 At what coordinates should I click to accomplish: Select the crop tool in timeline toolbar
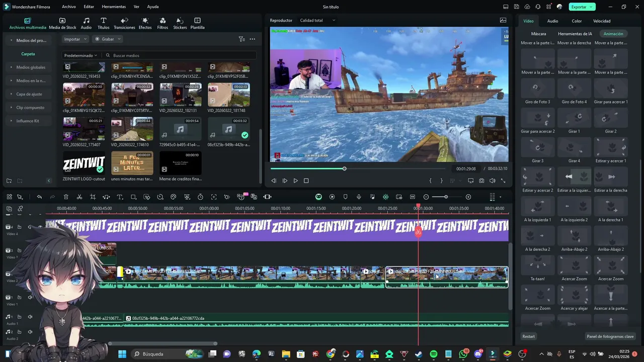pos(93,197)
